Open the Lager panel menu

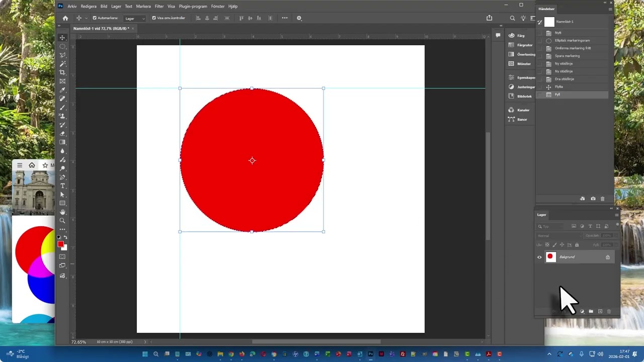[617, 215]
